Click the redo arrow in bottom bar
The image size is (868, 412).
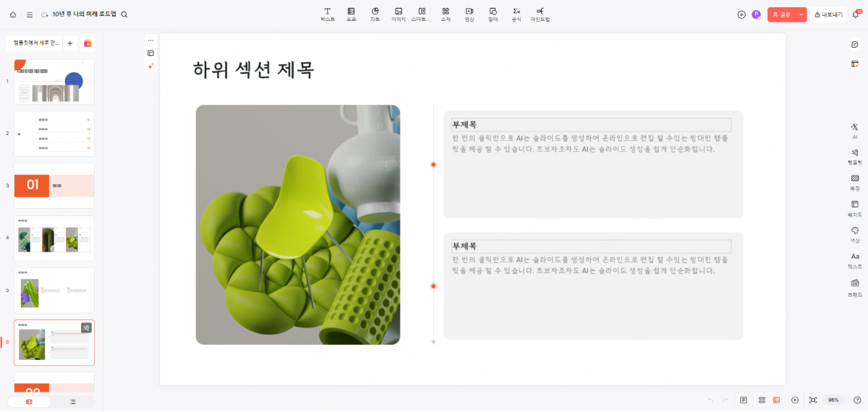[725, 400]
